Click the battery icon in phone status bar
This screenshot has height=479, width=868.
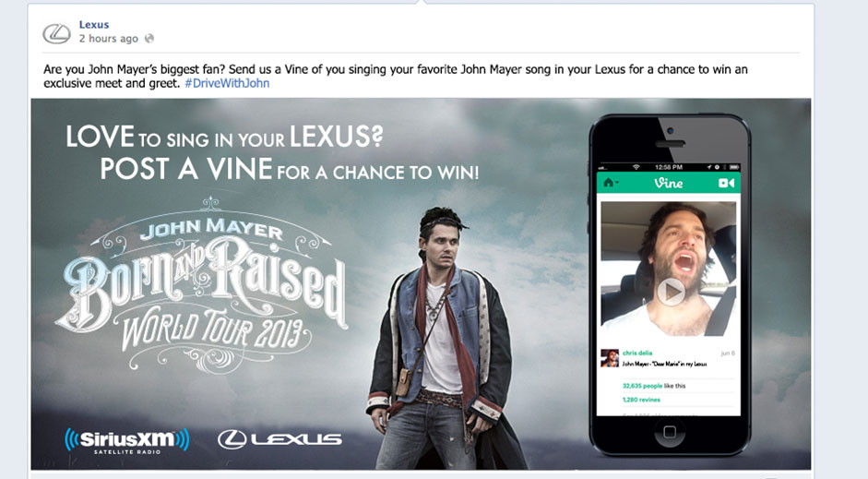734,167
